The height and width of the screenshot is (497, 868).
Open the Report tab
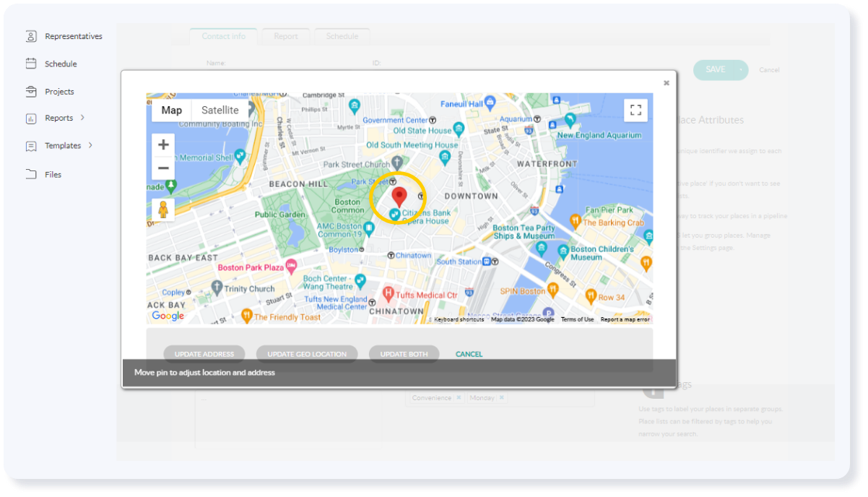tap(286, 36)
